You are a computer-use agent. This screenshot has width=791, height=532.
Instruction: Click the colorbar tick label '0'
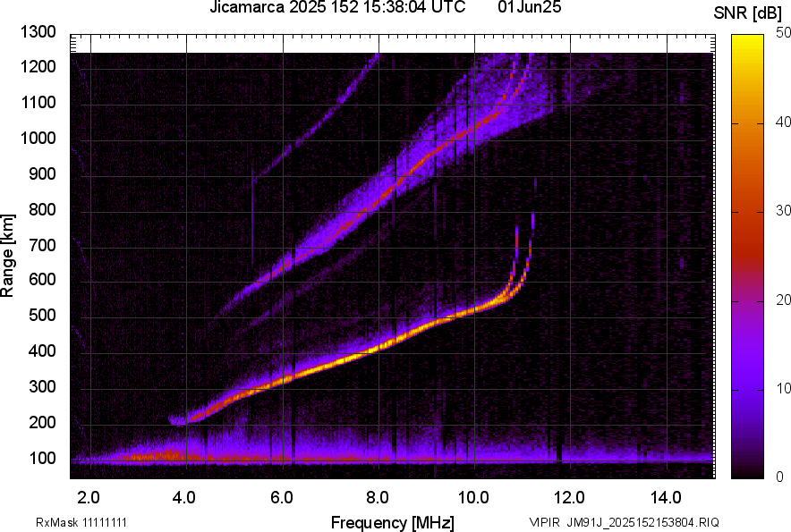(x=780, y=477)
